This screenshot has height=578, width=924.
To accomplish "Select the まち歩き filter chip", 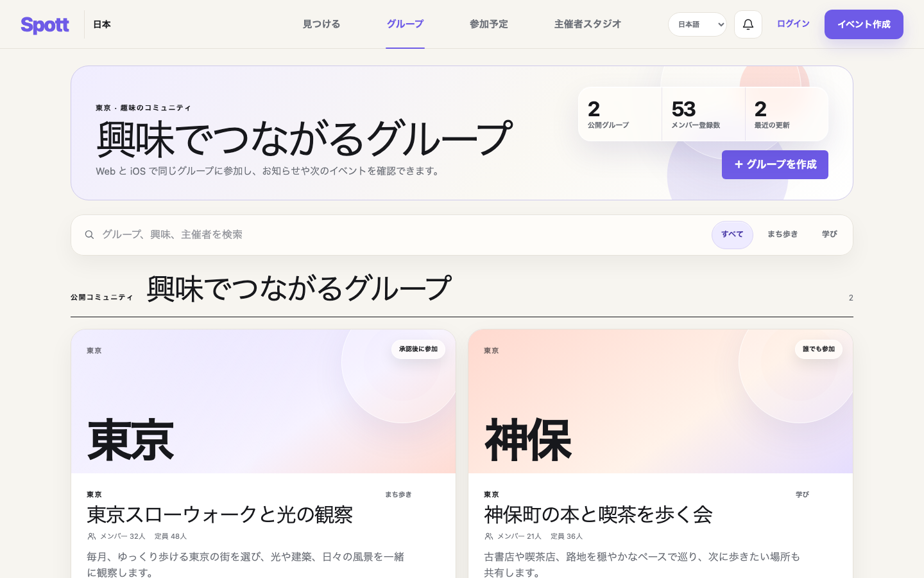I will click(x=783, y=234).
